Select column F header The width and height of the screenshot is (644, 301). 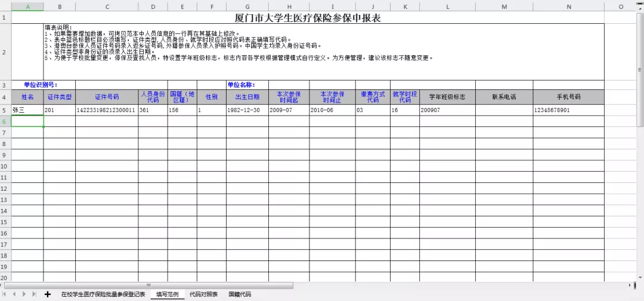[212, 7]
